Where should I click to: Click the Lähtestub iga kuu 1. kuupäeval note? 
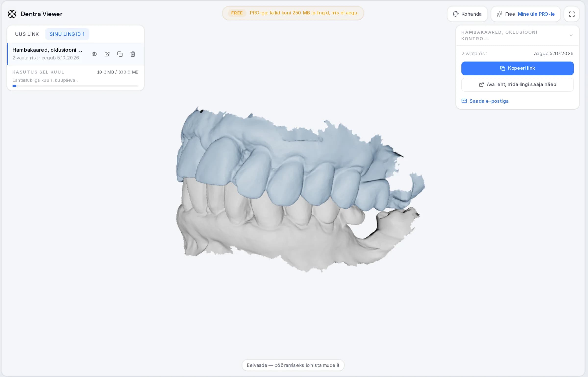(45, 80)
